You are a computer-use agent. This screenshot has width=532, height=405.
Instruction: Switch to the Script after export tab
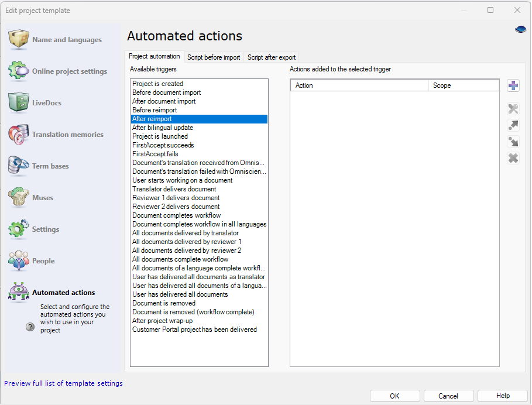tap(271, 57)
